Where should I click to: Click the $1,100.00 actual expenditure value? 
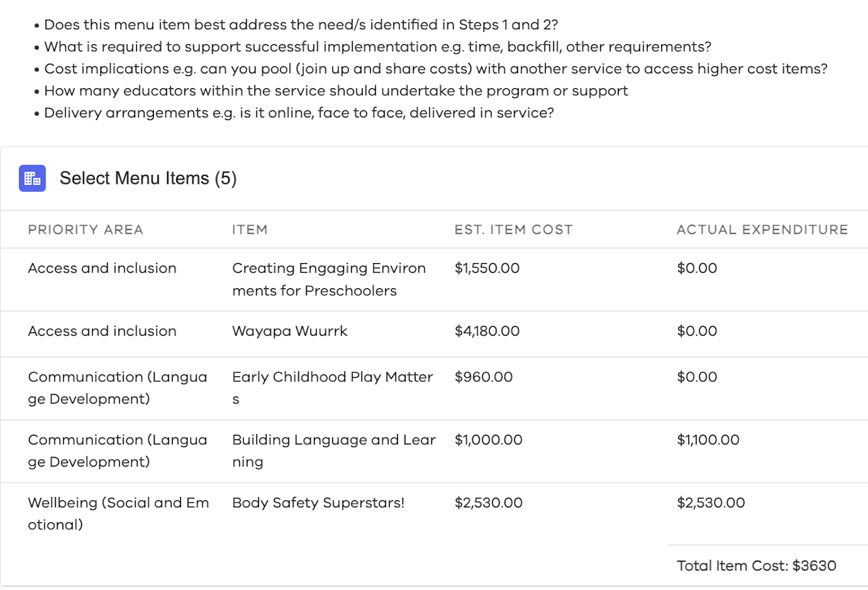pos(708,439)
